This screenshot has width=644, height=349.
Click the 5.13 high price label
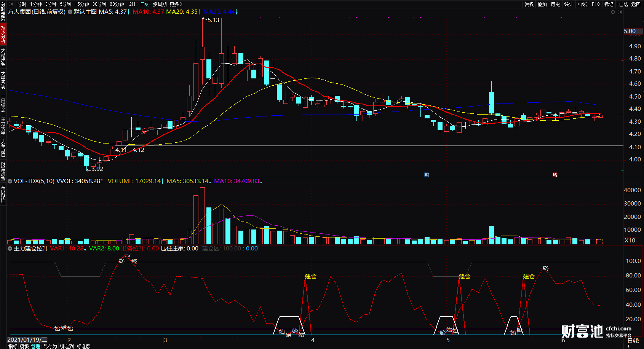(213, 20)
